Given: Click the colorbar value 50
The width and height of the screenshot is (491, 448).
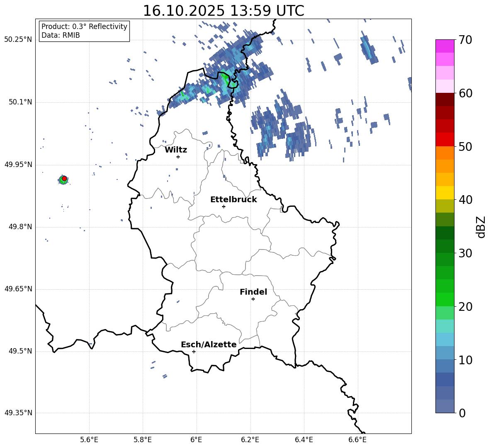Looking at the screenshot, I should point(465,146).
